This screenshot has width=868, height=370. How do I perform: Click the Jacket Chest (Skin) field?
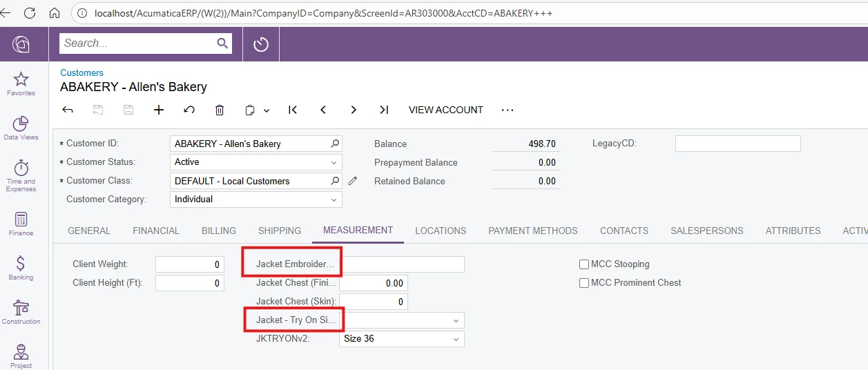374,302
